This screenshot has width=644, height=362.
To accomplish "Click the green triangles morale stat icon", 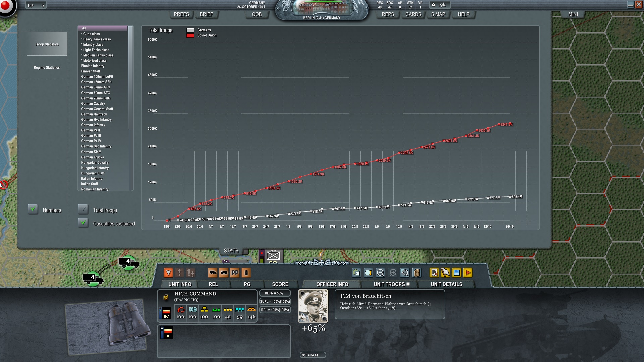I will pos(216,310).
